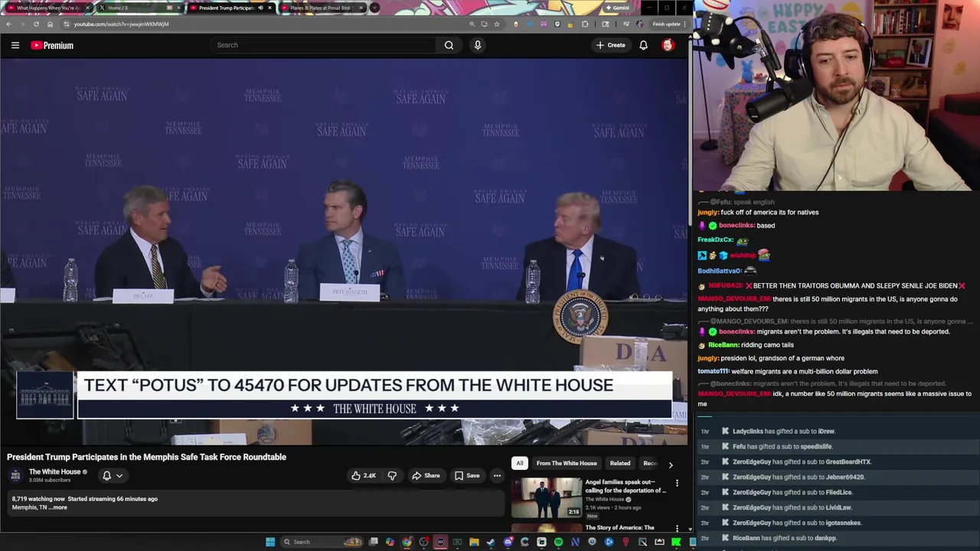Image resolution: width=980 pixels, height=551 pixels.
Task: Dislike the video with thumbs down
Action: click(x=392, y=476)
